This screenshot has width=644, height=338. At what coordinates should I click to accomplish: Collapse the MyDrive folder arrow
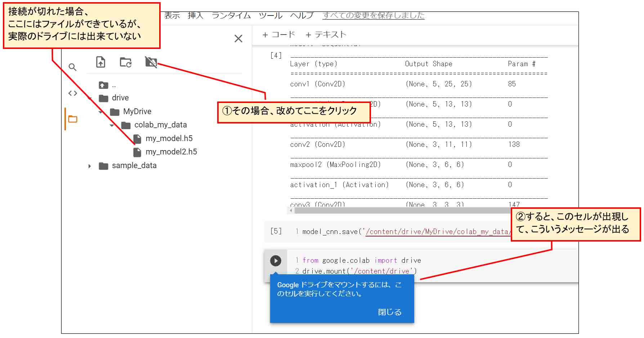[x=101, y=112]
